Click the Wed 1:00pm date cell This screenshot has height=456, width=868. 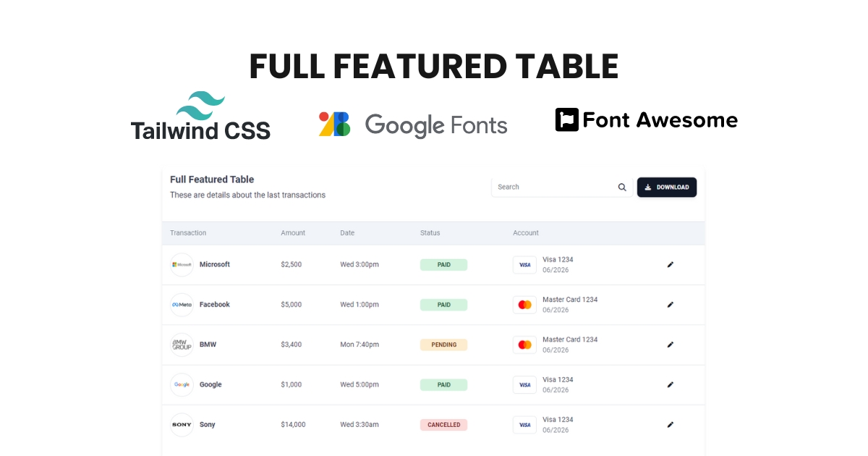[x=359, y=305]
